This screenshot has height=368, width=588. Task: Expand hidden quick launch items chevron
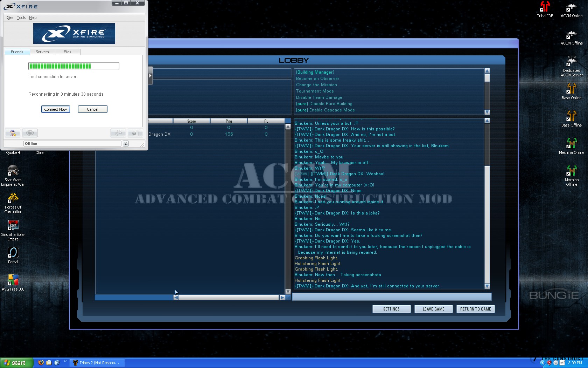coord(65,361)
